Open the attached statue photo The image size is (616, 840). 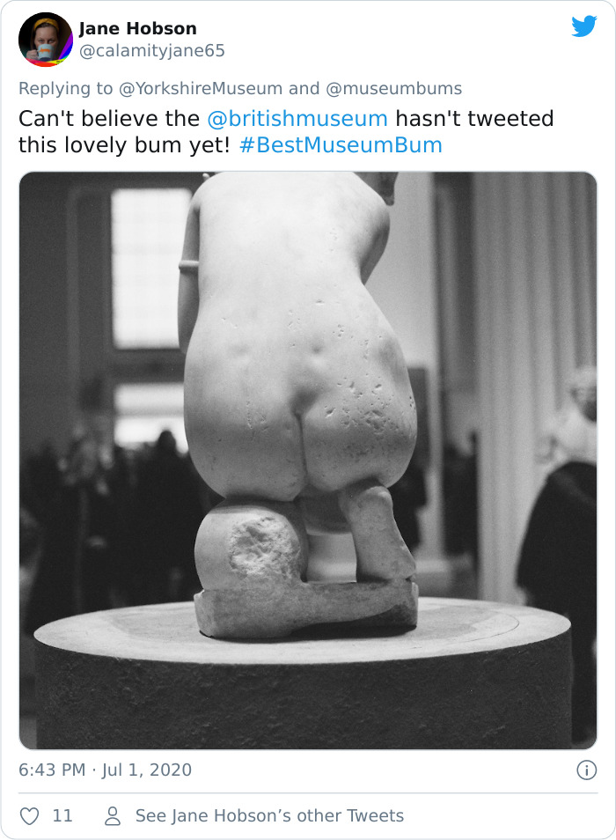tap(308, 461)
